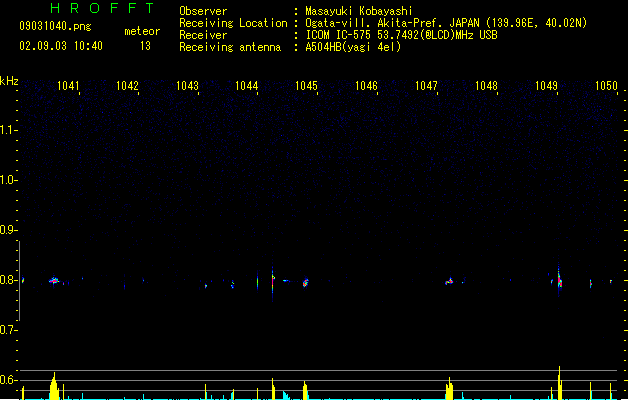Click the antenna A504HB(yagi 4el) text
The height and width of the screenshot is (400, 629).
point(353,47)
